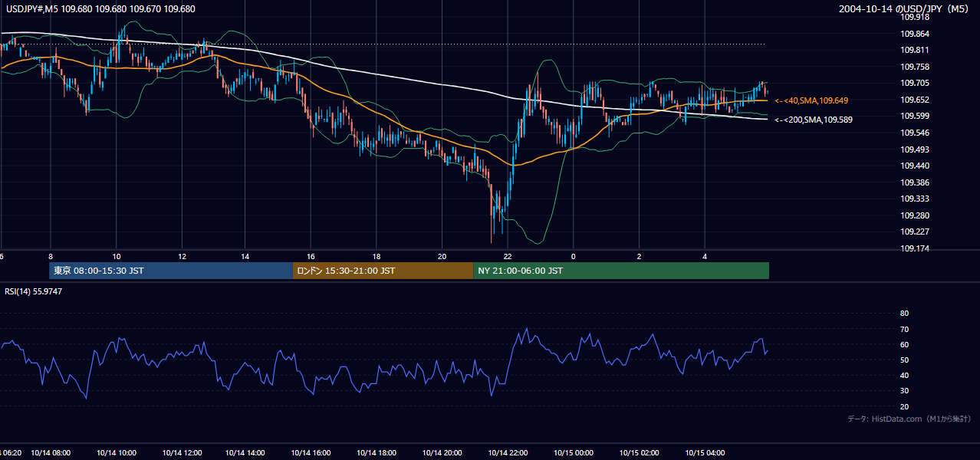The image size is (980, 460).
Task: Click the 10/14 08:00 date label
Action: tap(51, 453)
